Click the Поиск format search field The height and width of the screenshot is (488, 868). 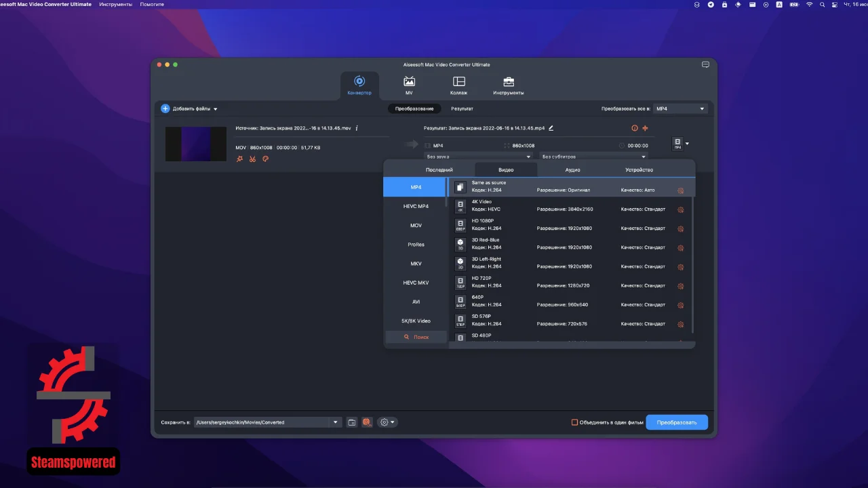pyautogui.click(x=416, y=337)
